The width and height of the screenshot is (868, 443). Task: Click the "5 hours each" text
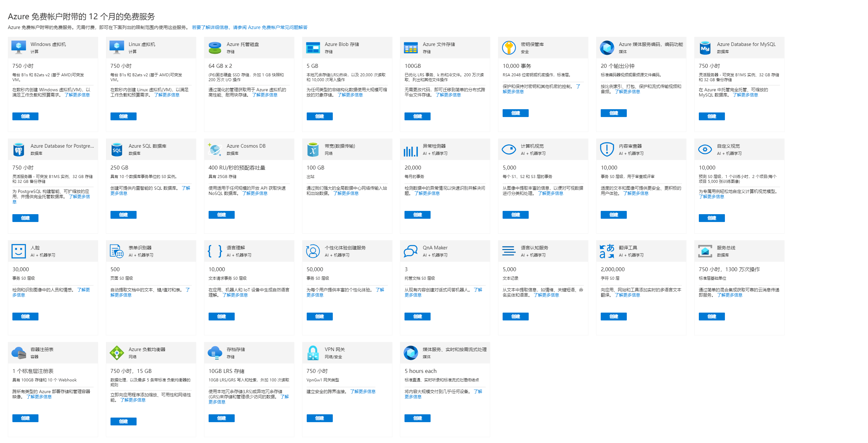[x=420, y=371]
